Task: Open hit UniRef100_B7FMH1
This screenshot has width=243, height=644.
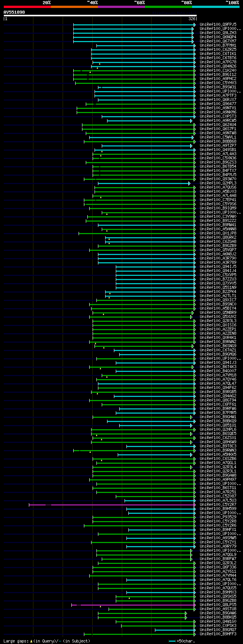Action: (x=218, y=46)
